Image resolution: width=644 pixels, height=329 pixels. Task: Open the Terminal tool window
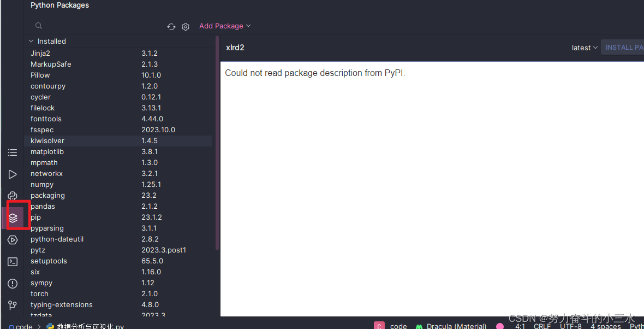pos(13,261)
